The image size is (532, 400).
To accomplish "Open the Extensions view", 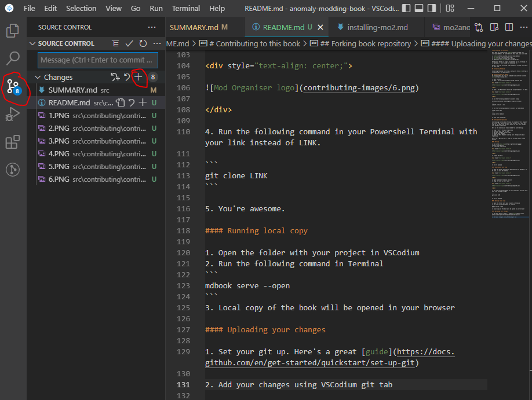I will pyautogui.click(x=13, y=142).
